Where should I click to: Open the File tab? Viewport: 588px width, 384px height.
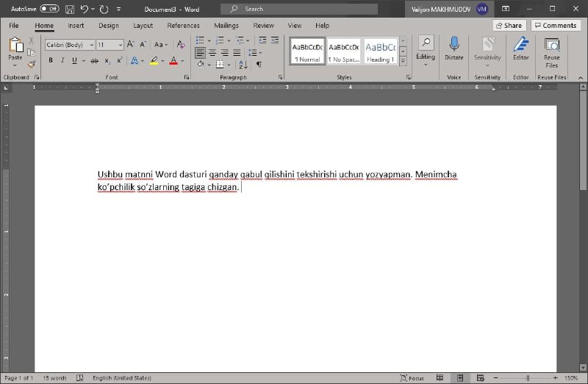14,26
